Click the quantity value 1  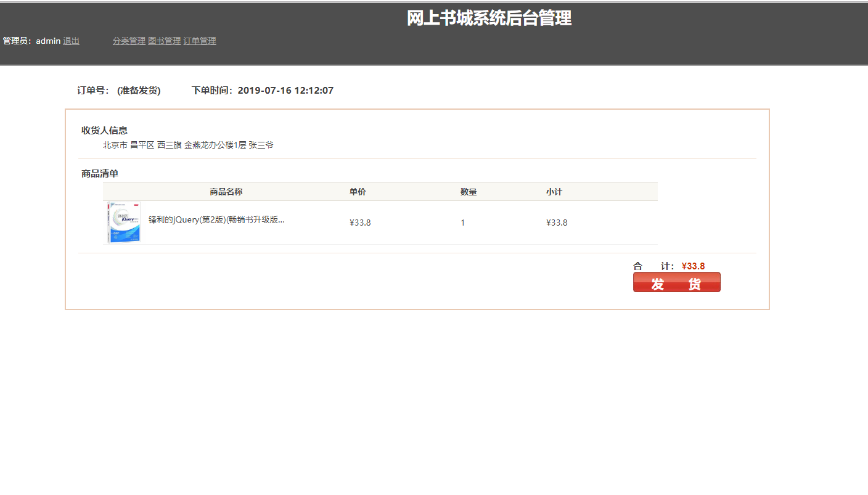point(462,223)
